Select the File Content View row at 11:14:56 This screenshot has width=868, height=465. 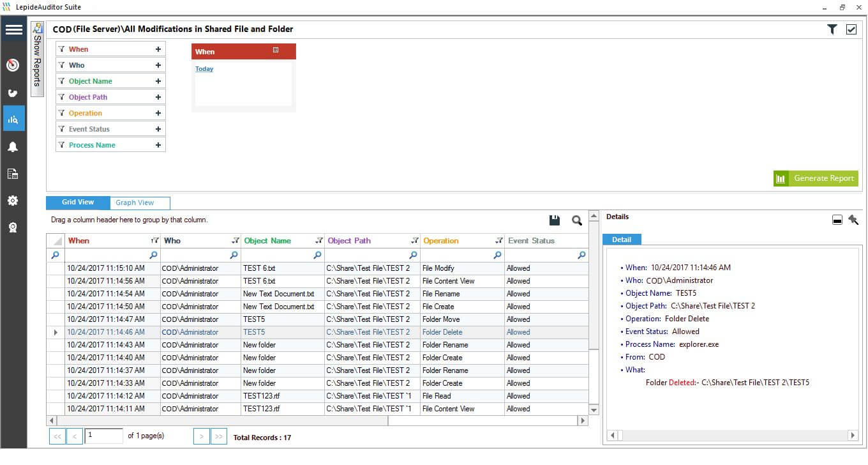tap(317, 281)
